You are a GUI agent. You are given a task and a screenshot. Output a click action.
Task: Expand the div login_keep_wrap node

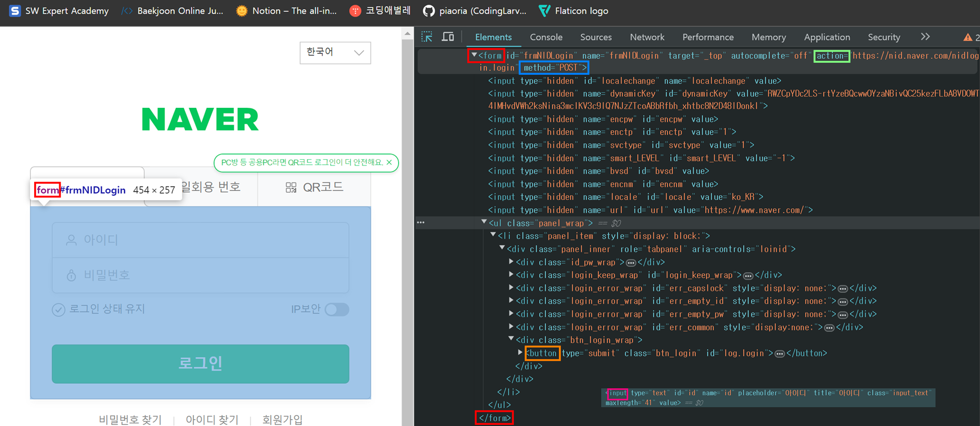(511, 274)
